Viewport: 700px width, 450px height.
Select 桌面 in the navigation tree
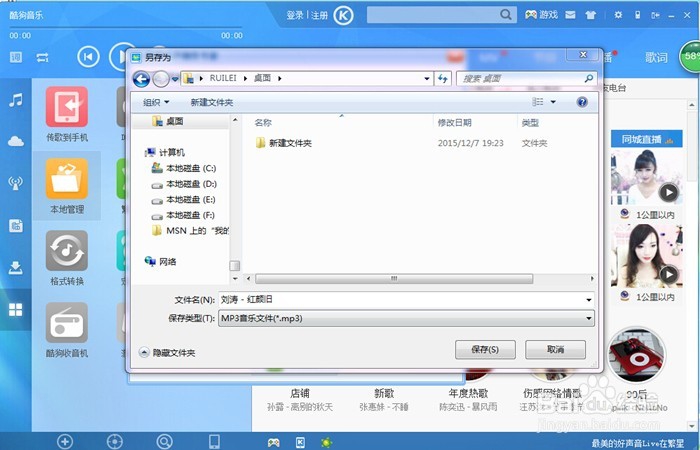(x=174, y=121)
